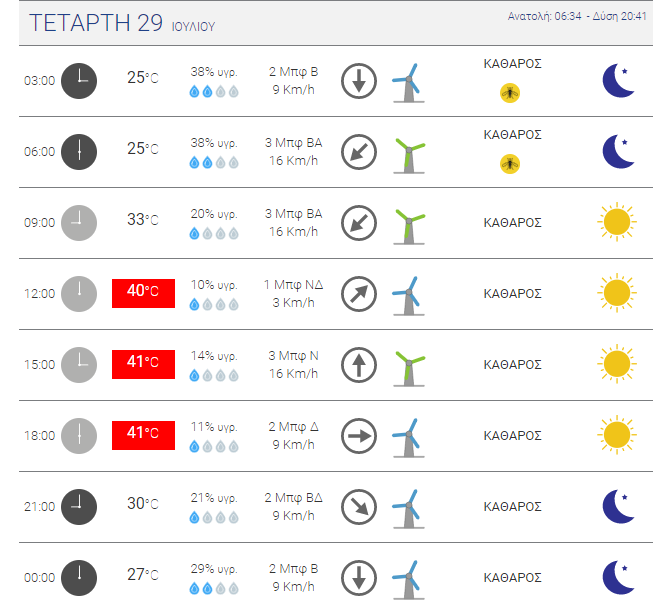662x603 pixels.
Task: Click the mosquito icon in the 03:00 row
Action: (510, 93)
